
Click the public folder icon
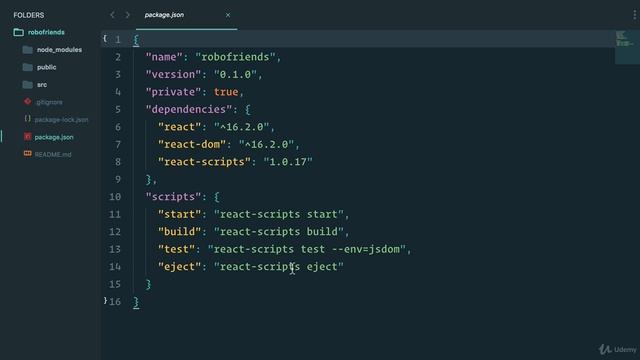[28, 67]
